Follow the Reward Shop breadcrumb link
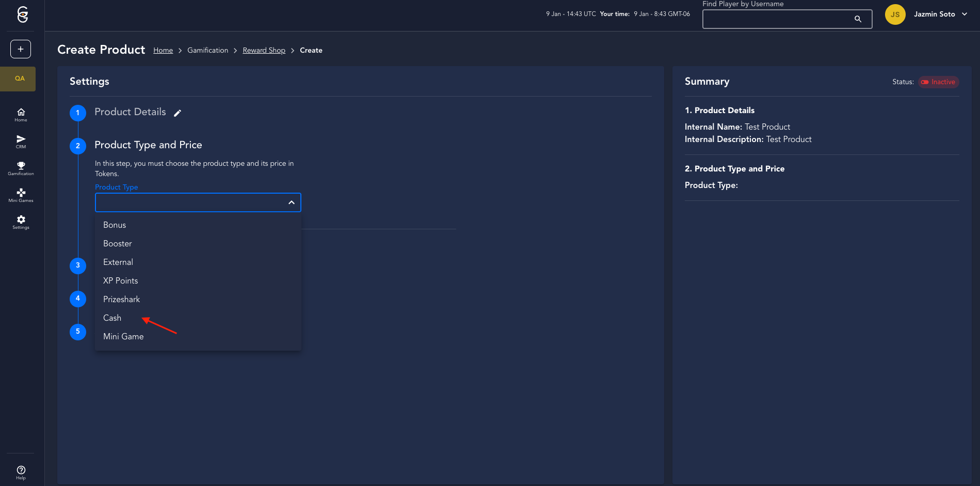This screenshot has width=980, height=486. (x=264, y=50)
